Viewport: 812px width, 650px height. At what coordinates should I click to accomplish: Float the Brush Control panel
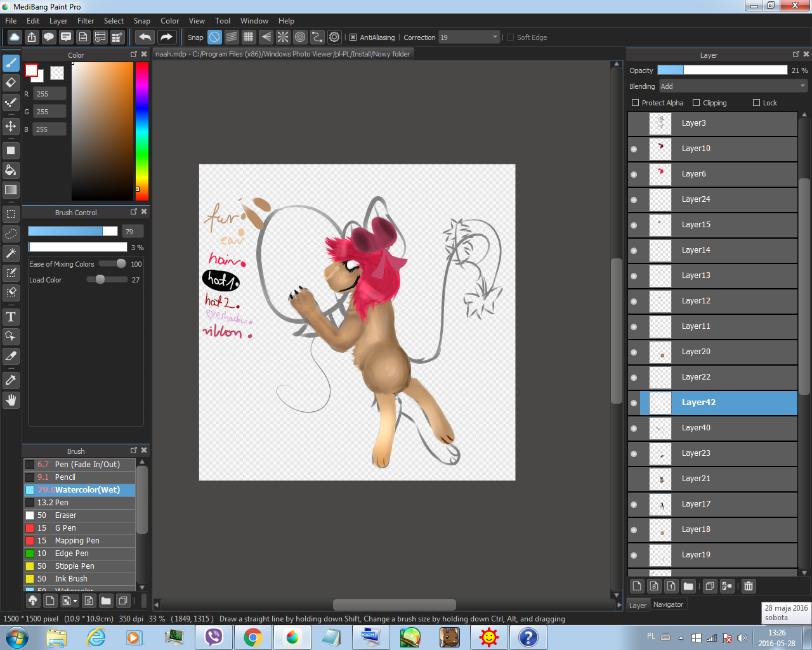pos(134,212)
